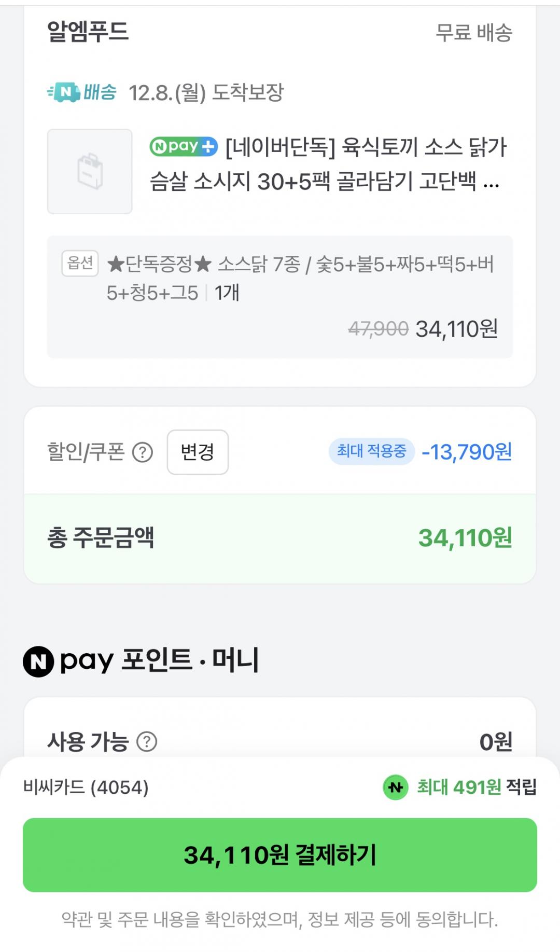
Task: Tap the -13,790원 discount amount
Action: click(x=467, y=452)
